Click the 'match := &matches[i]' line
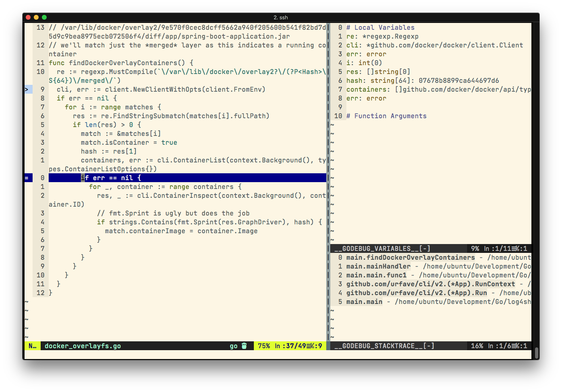This screenshot has height=392, width=562. pyautogui.click(x=121, y=133)
